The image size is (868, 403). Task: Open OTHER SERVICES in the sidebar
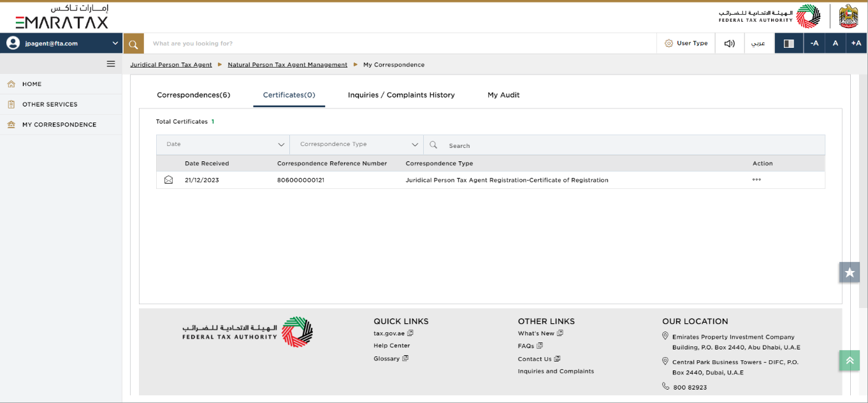click(50, 105)
